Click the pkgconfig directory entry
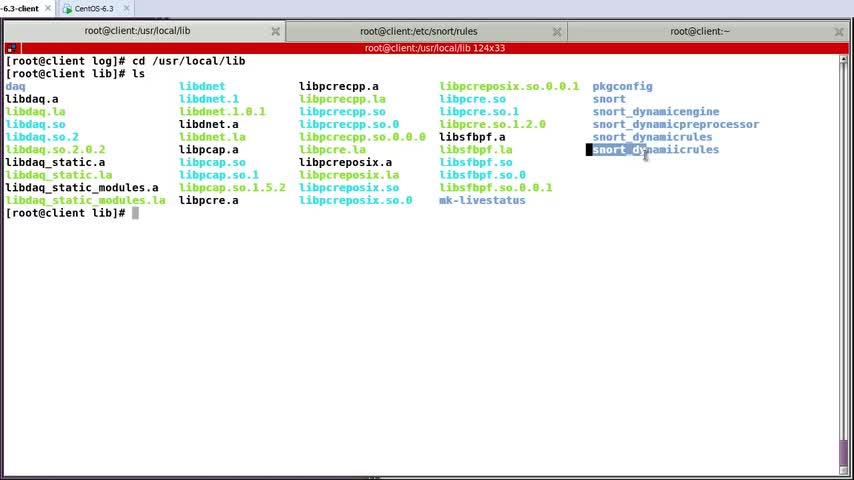Viewport: 854px width, 480px height. tap(623, 86)
